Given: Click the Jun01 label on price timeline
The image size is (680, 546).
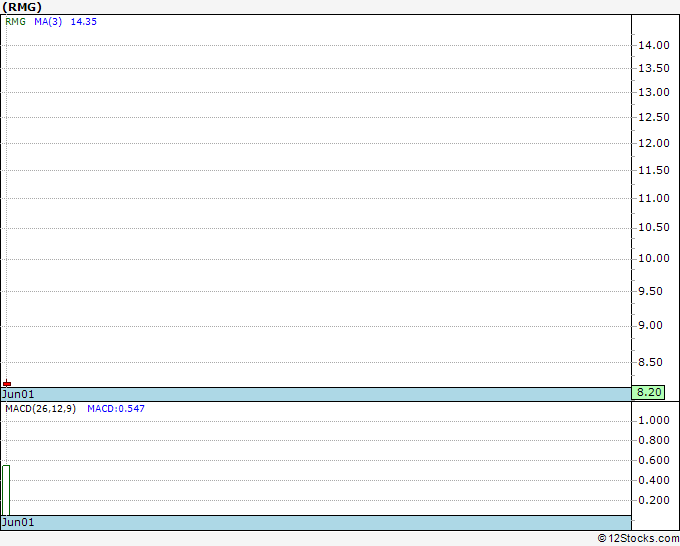Looking at the screenshot, I should click(18, 394).
